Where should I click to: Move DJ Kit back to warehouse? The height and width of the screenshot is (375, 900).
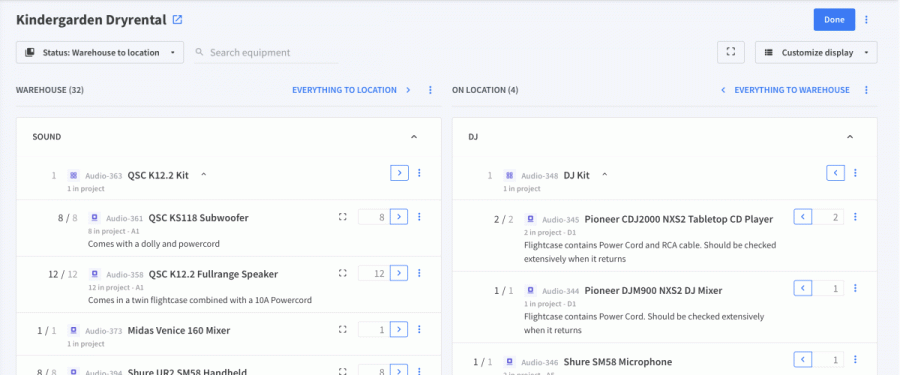(836, 173)
